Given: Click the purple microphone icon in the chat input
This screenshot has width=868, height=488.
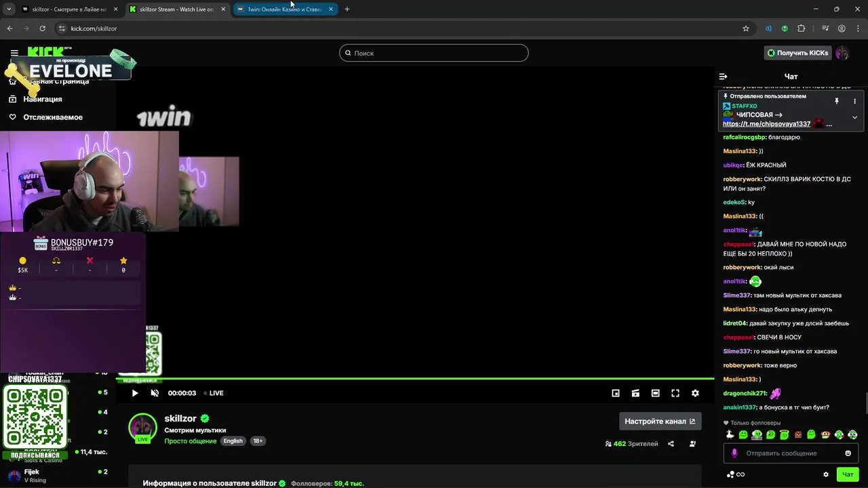Looking at the screenshot, I should coord(734,453).
